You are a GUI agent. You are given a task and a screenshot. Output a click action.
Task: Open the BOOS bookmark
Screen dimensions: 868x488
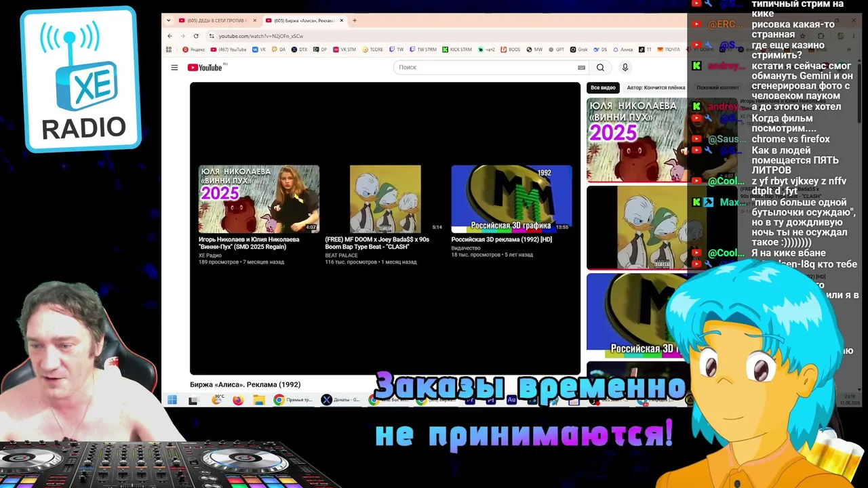tap(511, 49)
